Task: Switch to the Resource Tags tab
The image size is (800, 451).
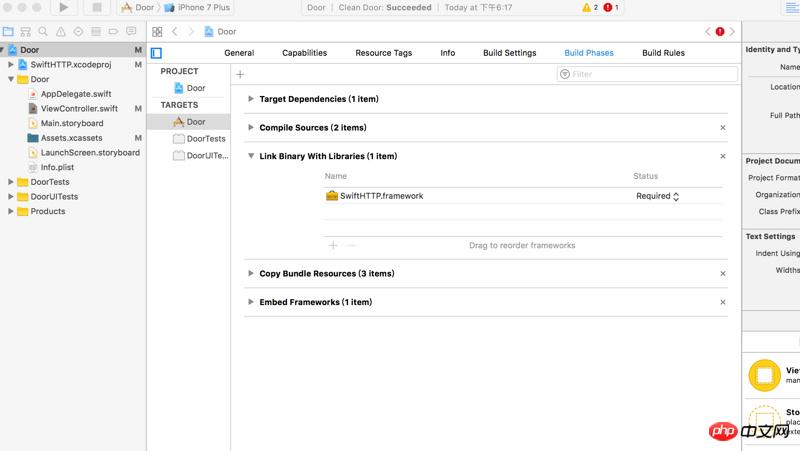Action: [x=384, y=53]
